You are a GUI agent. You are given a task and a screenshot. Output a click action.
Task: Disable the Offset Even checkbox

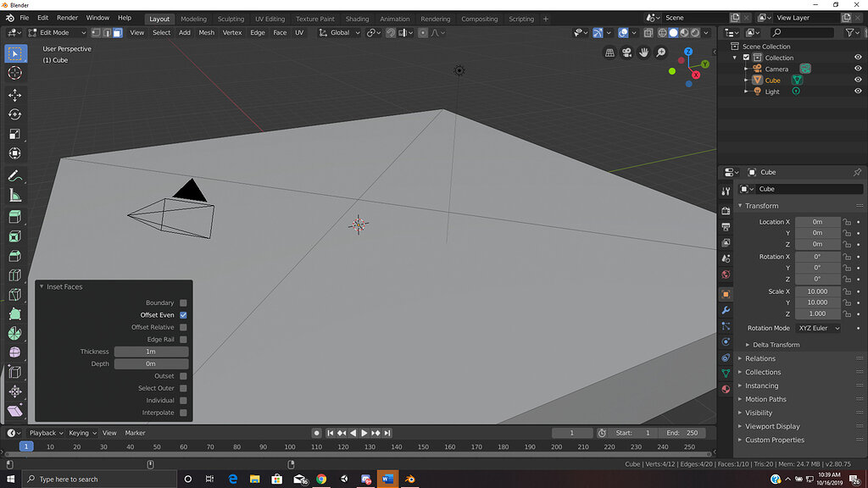[x=184, y=314]
